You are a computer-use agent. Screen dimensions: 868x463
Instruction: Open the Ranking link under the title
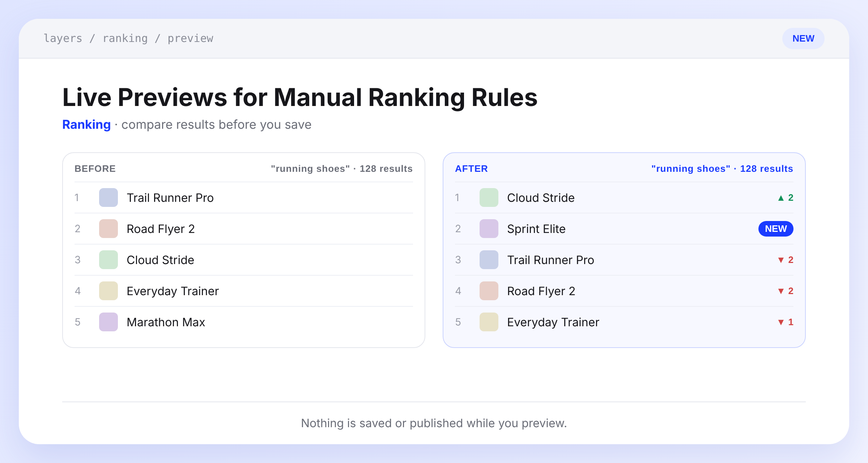click(86, 124)
